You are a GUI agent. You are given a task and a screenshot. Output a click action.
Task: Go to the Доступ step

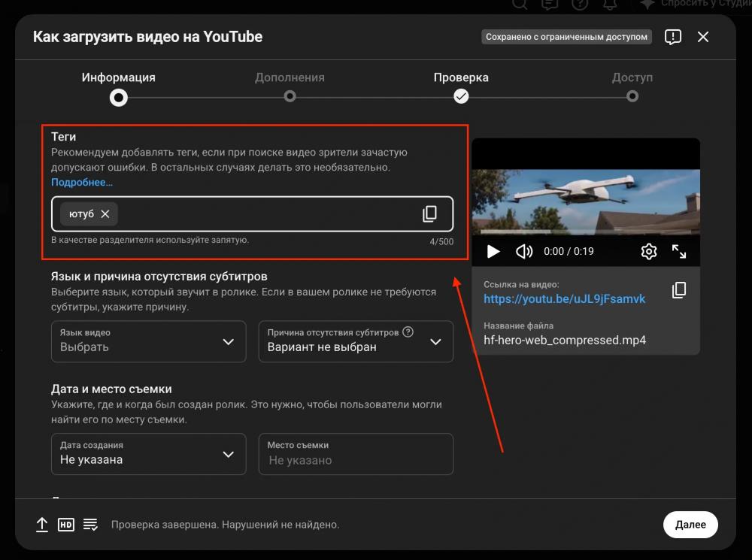click(632, 97)
